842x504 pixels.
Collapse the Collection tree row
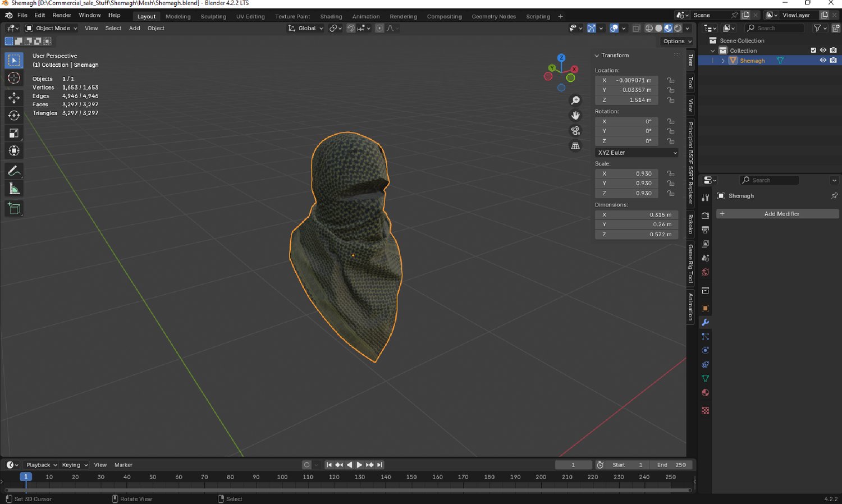click(x=713, y=51)
